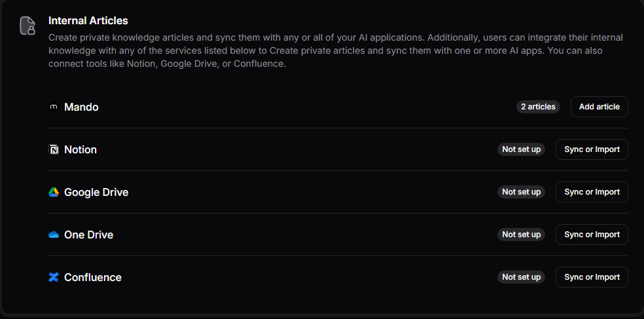Click the One Drive cloud icon

point(54,235)
